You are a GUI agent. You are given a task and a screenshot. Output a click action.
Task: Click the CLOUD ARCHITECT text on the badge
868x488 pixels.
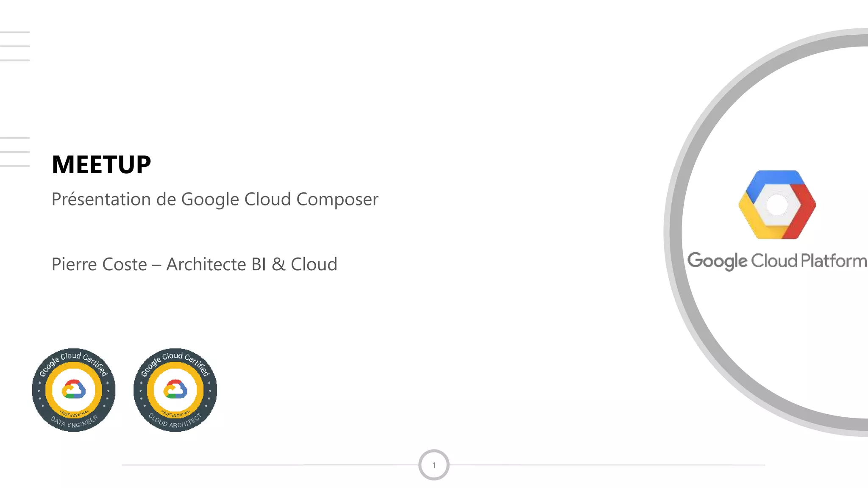click(175, 421)
